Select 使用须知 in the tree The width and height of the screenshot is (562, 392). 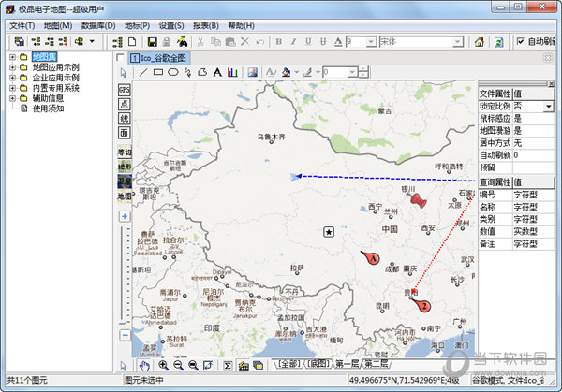pyautogui.click(x=48, y=109)
